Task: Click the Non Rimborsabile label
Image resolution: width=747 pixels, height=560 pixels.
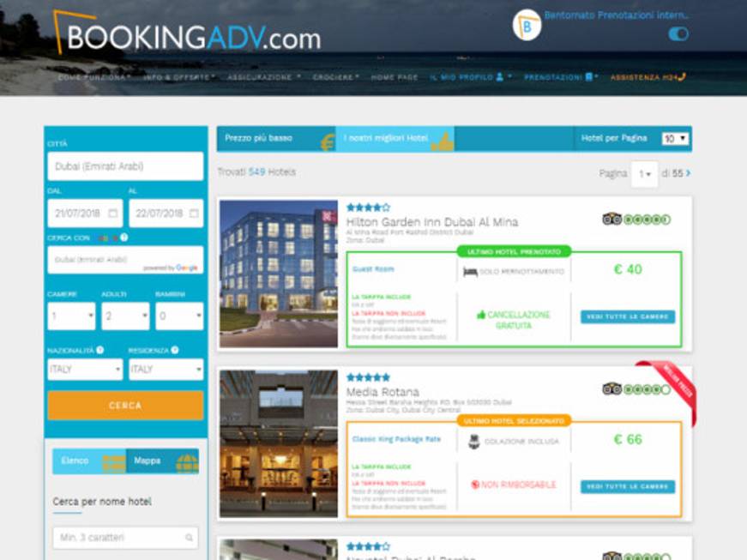Action: click(514, 485)
